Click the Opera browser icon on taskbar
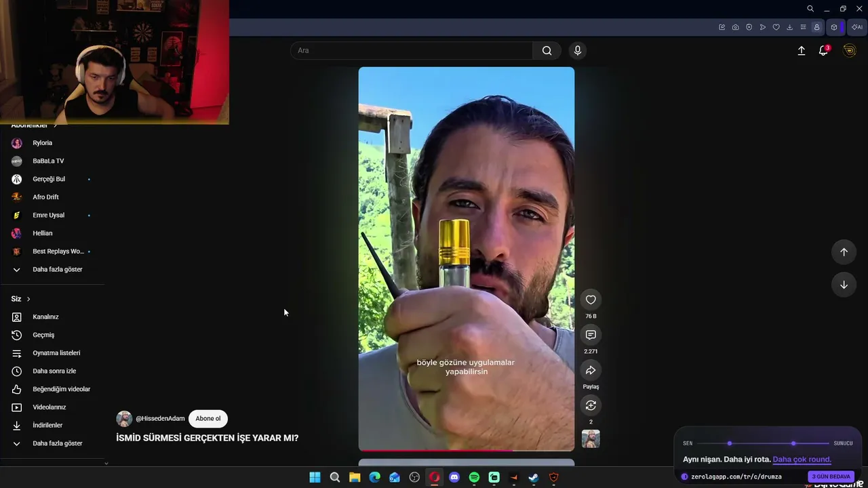Screen dimensions: 868x488 (435, 477)
